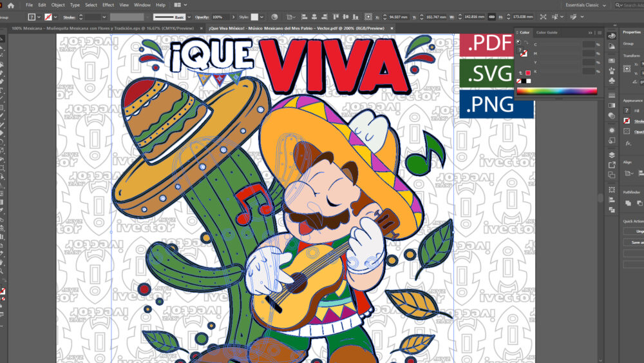Set the reference point locator in control bar

pos(368,17)
